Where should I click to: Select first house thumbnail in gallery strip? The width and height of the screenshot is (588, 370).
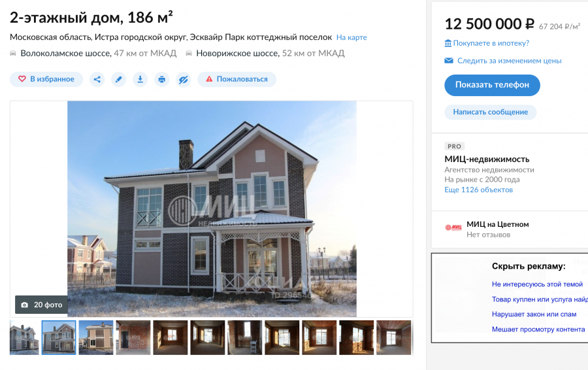pos(24,337)
